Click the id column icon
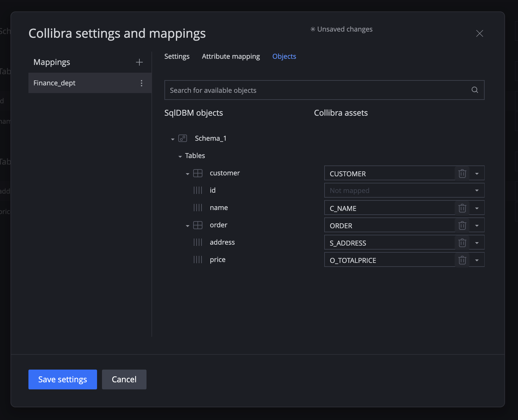This screenshot has height=420, width=518. tap(198, 190)
